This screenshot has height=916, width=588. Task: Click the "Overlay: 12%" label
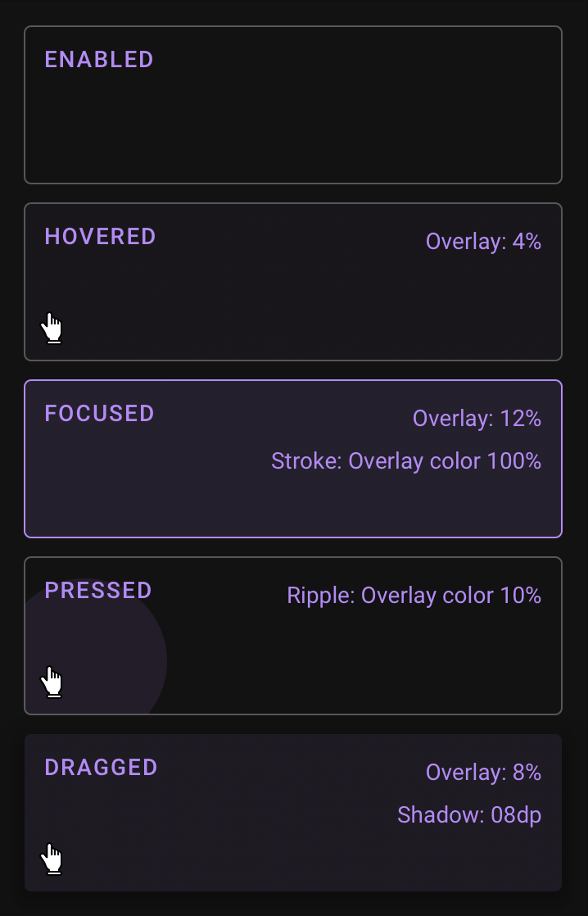[477, 419]
